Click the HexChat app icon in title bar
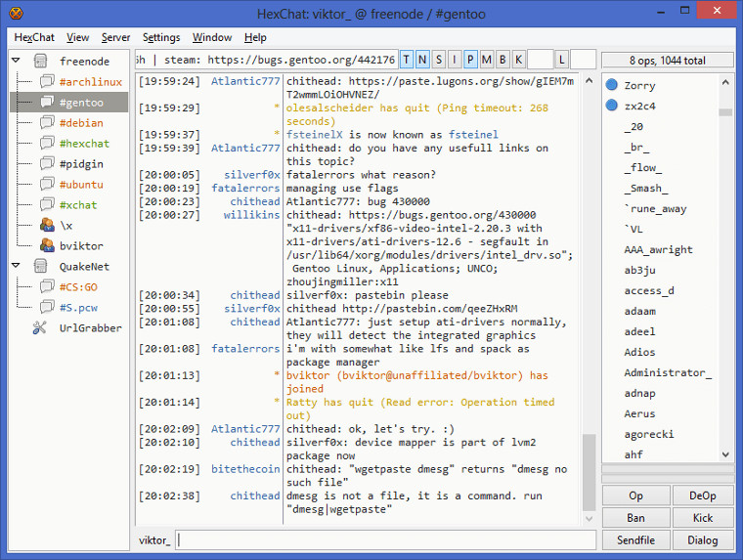 pyautogui.click(x=16, y=13)
